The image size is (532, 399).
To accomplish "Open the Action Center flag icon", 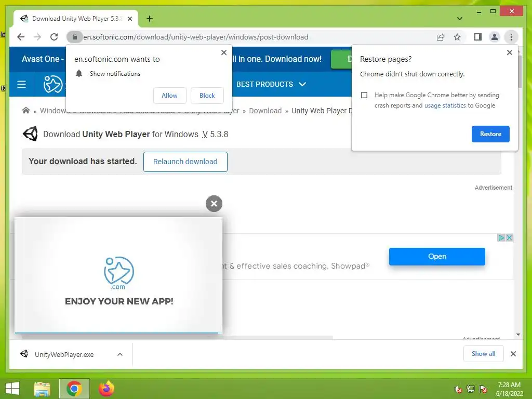I will [x=483, y=389].
